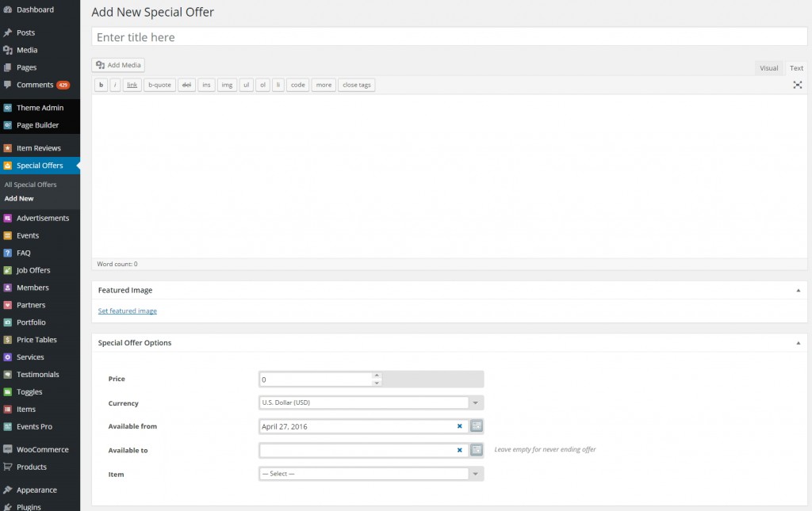The height and width of the screenshot is (511, 812).
Task: Click the Media icon in sidebar
Action: (x=8, y=50)
